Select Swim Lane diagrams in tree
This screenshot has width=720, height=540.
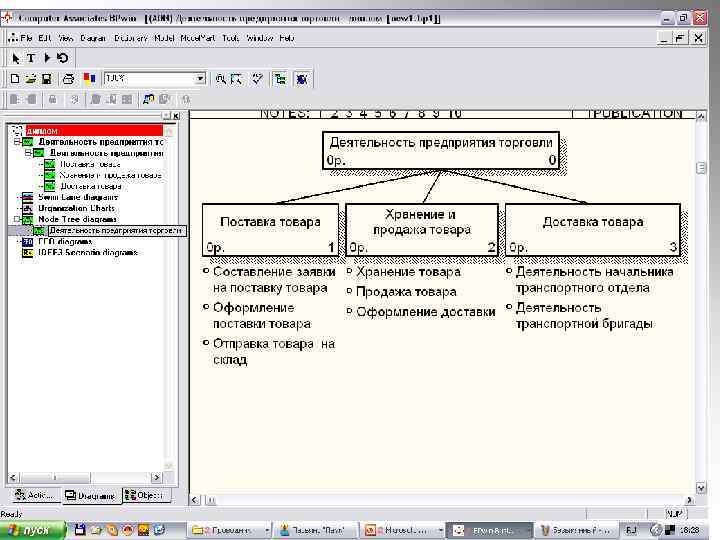[x=76, y=197]
